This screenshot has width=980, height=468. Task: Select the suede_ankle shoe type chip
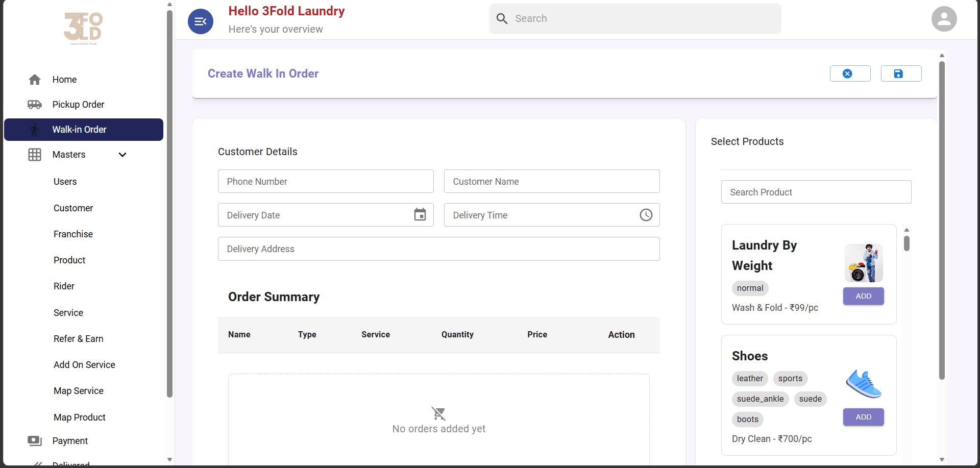(760, 399)
